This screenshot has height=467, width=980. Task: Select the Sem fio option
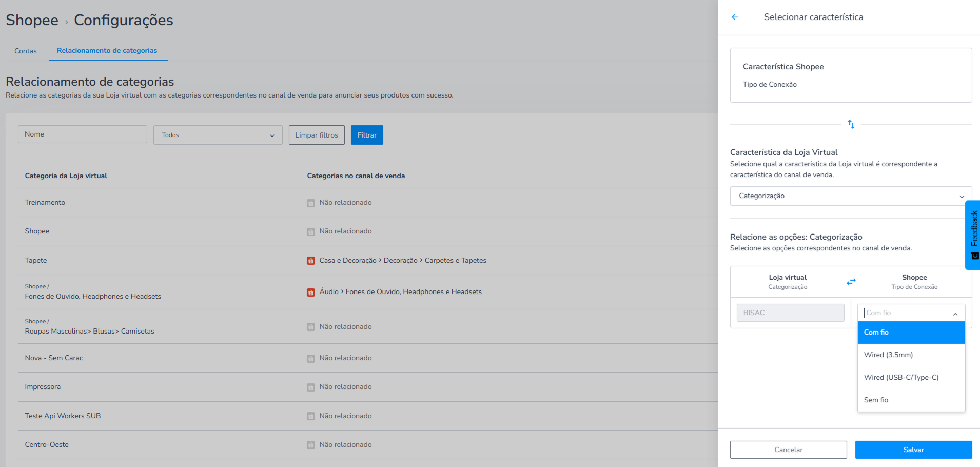click(911, 400)
